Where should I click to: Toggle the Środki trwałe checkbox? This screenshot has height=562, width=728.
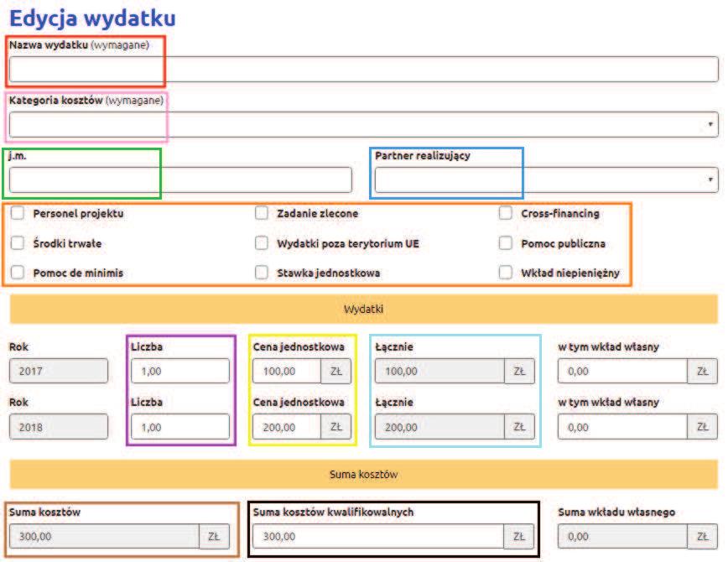click(18, 243)
